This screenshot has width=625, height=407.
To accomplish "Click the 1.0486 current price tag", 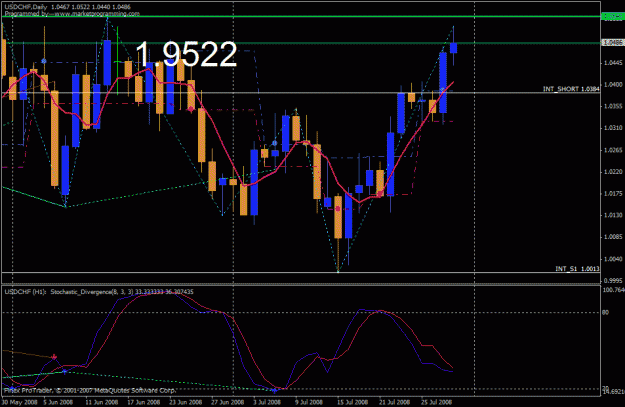I will pos(613,42).
